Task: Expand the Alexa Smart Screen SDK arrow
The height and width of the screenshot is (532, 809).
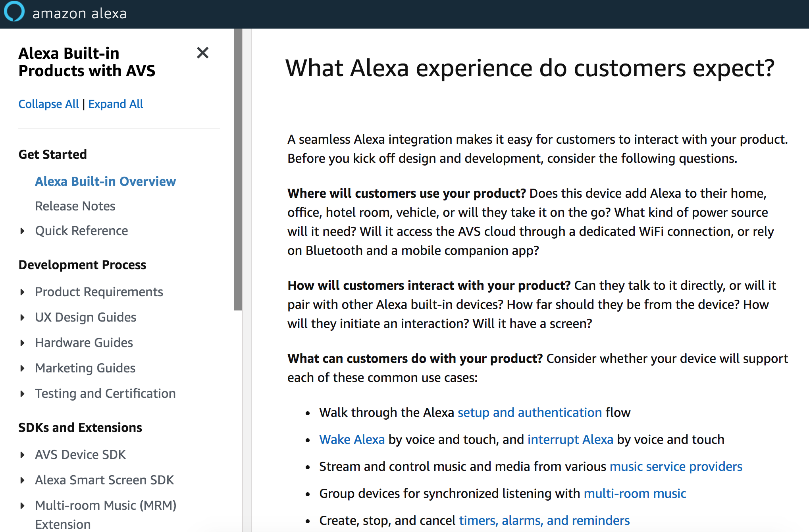Action: [x=23, y=480]
